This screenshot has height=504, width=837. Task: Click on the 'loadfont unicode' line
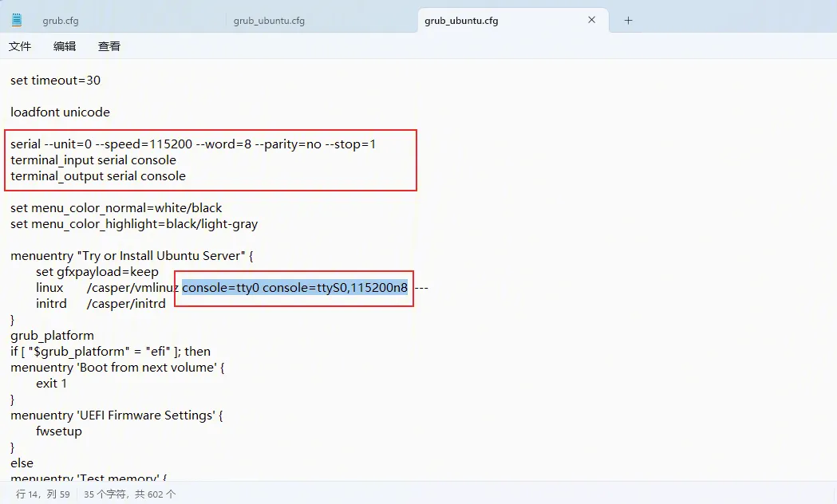[x=61, y=112]
